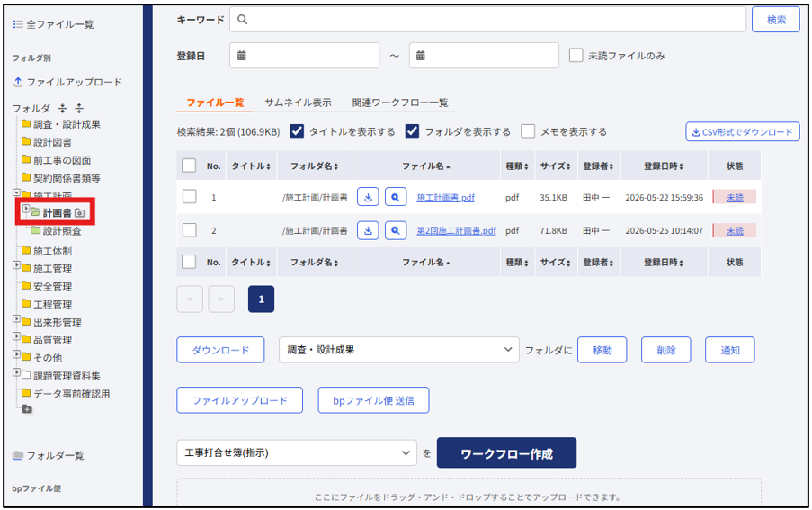Expand the 品質管理 folder tree node

(16, 336)
